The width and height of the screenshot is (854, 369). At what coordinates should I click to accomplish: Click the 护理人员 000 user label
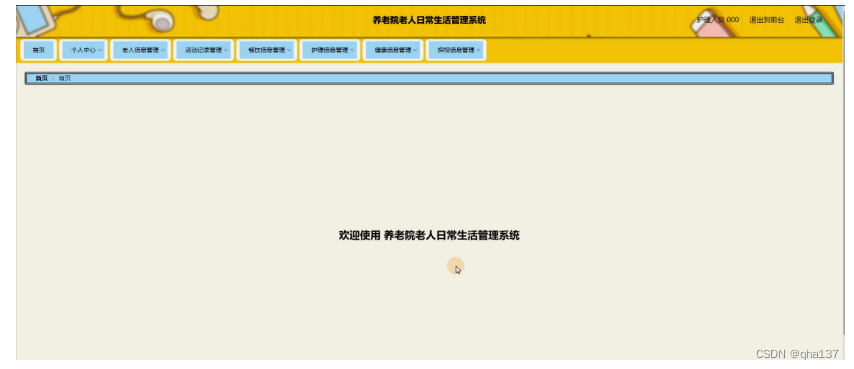[718, 20]
